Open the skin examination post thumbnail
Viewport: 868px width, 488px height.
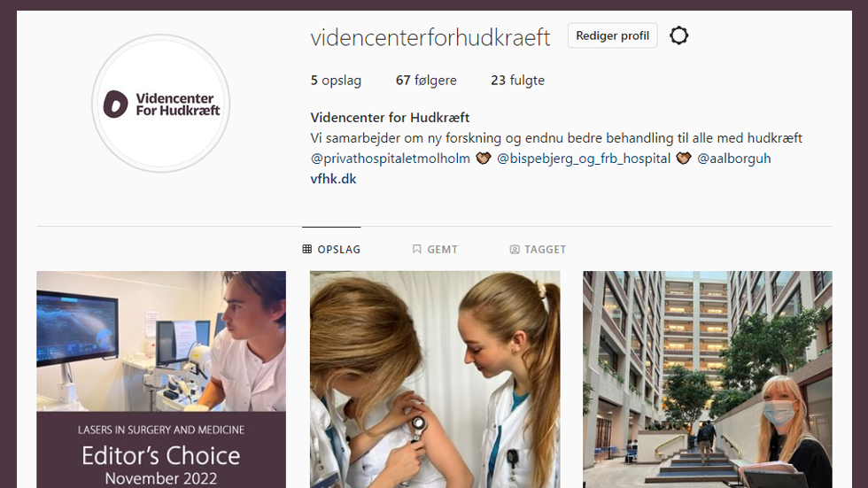(x=435, y=380)
